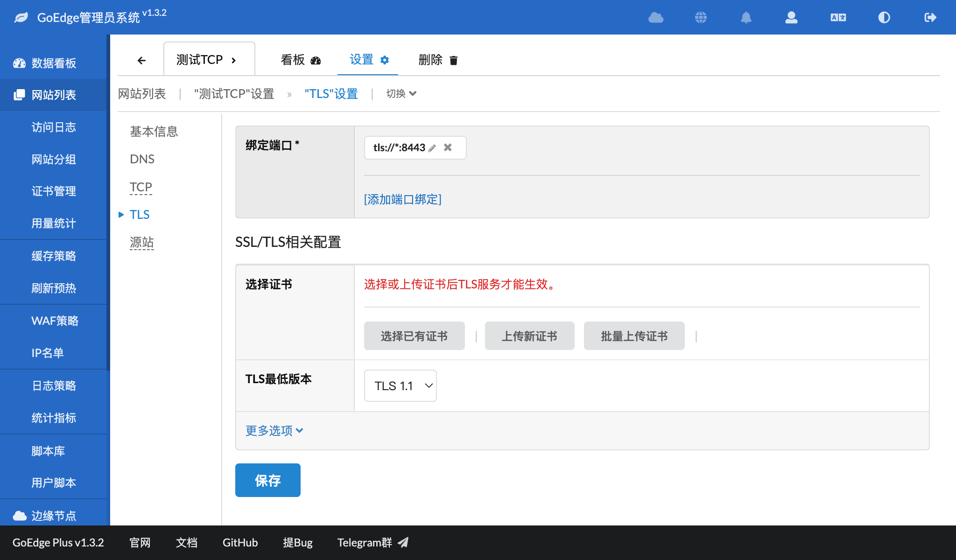Click the GoEdge leaf logo icon
Viewport: 956px width, 560px height.
click(21, 18)
